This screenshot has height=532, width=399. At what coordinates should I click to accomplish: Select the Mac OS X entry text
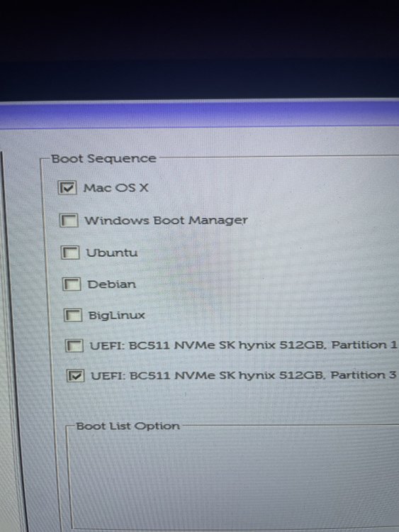(x=116, y=188)
